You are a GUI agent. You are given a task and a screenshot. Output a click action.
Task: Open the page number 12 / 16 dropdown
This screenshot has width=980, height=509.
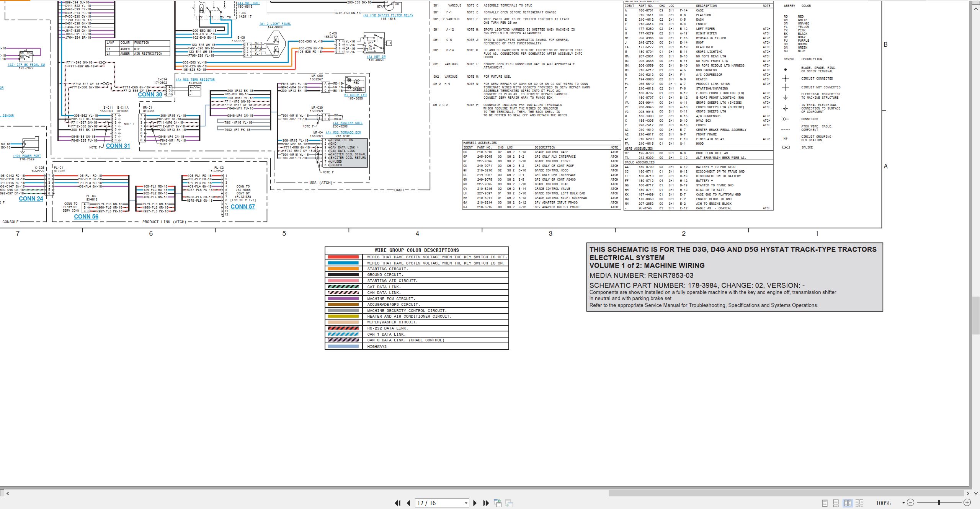(x=466, y=503)
